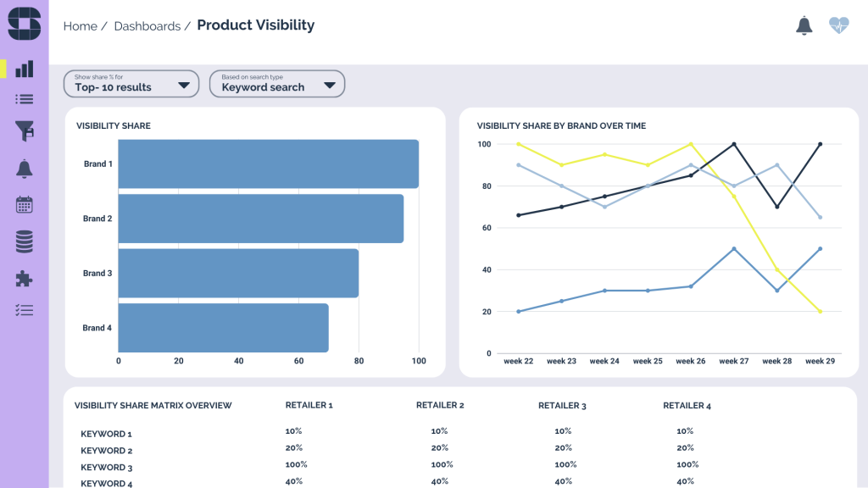Click the week 27 peak on dark line
The image size is (868, 488).
click(734, 144)
